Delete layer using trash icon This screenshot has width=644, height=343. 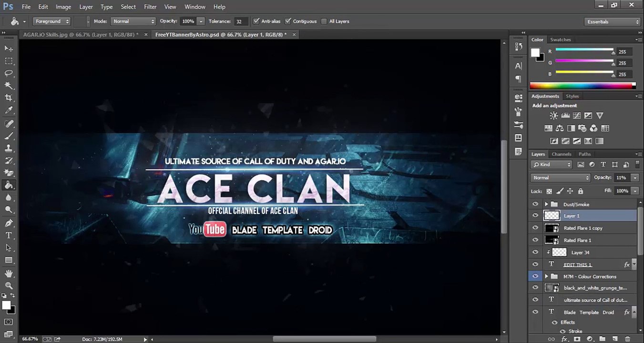[x=628, y=339]
